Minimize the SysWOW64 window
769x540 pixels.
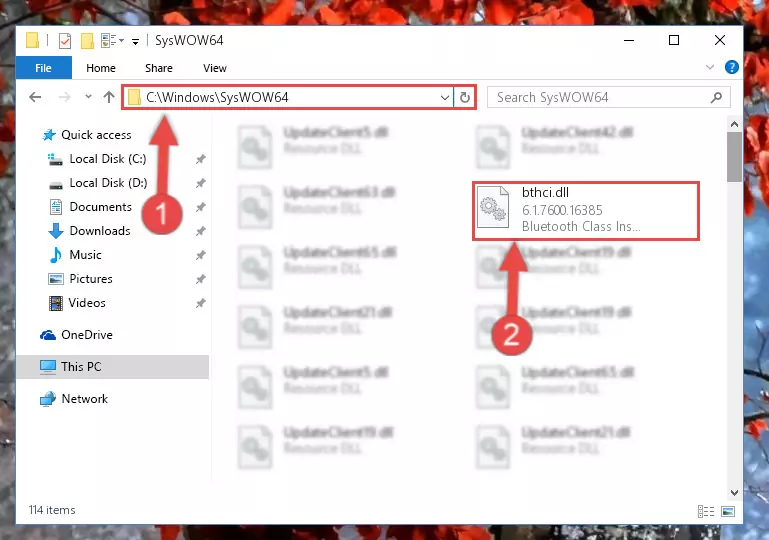629,40
